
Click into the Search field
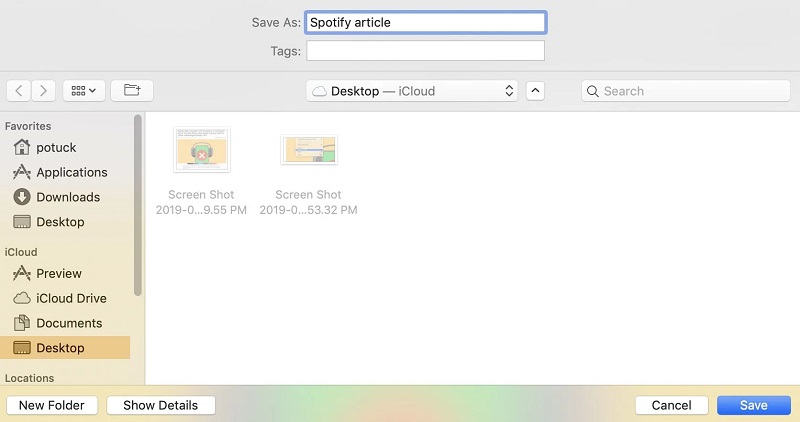[686, 91]
